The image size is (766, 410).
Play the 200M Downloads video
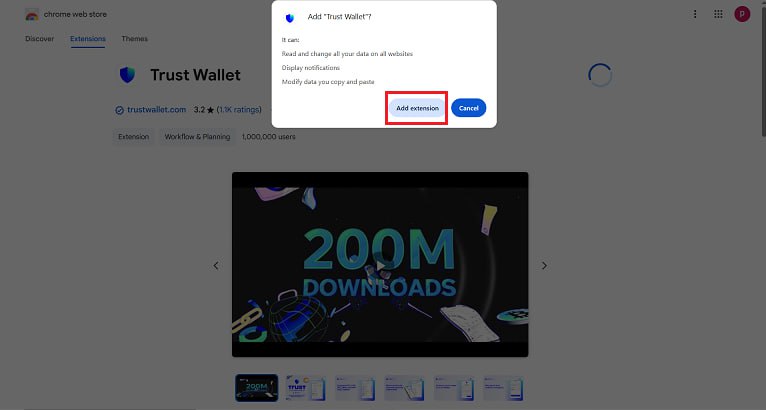380,265
